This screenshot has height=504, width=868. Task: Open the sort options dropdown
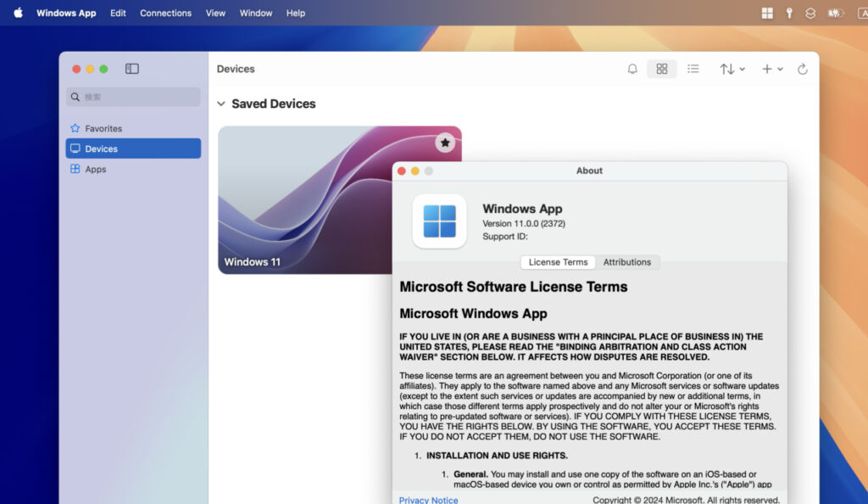coord(731,69)
